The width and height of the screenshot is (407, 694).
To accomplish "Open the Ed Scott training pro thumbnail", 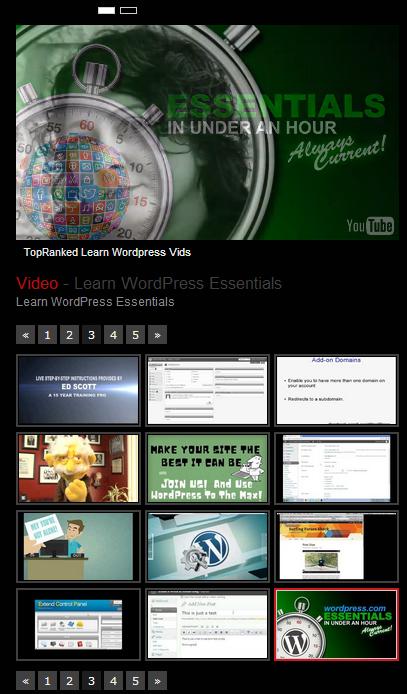I will click(78, 390).
